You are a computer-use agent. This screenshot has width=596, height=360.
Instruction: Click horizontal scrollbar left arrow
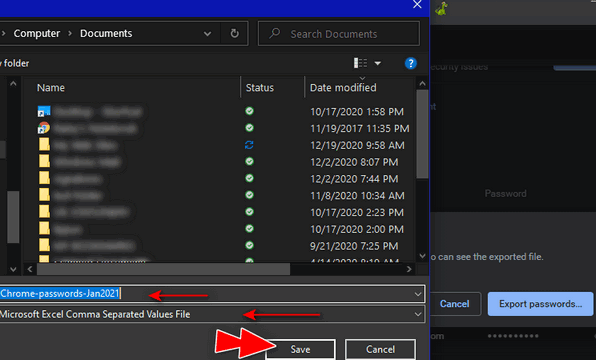pos(30,269)
